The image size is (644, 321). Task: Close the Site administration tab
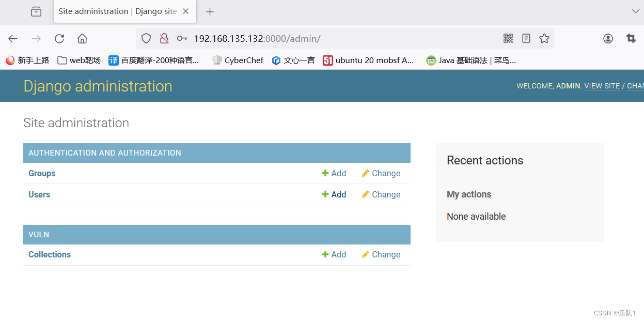click(x=185, y=11)
